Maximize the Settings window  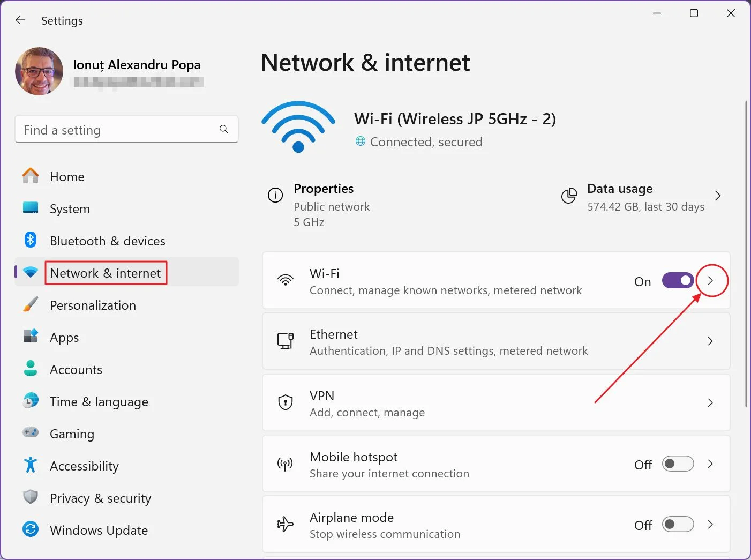click(694, 13)
